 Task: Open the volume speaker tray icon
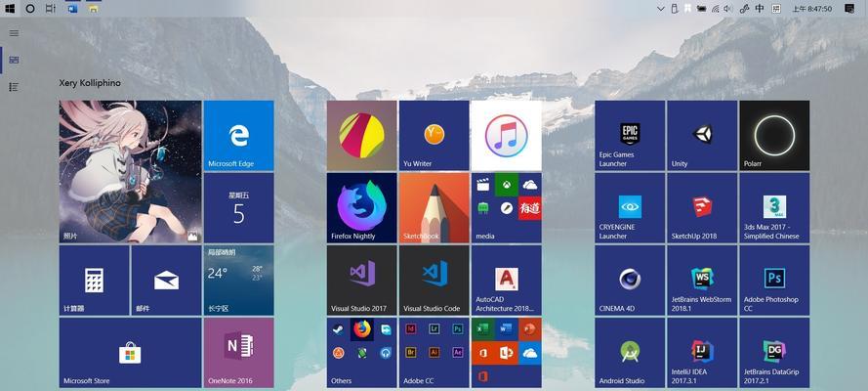(728, 8)
